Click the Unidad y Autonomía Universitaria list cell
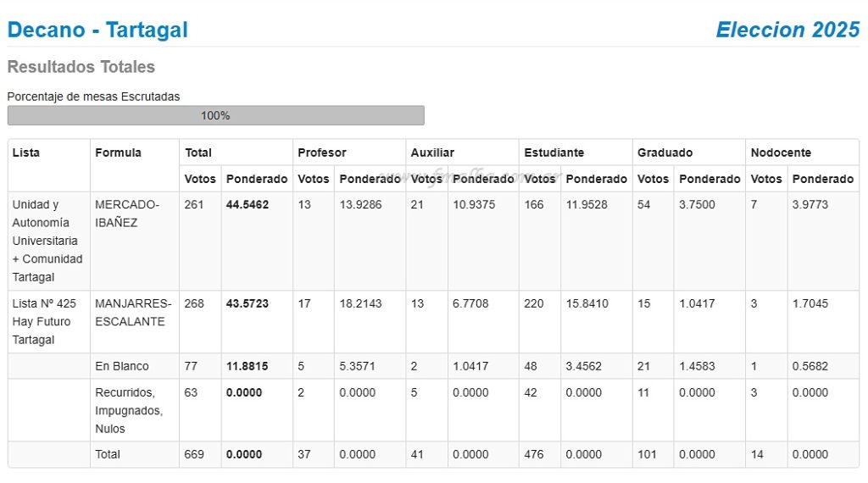 pos(47,241)
